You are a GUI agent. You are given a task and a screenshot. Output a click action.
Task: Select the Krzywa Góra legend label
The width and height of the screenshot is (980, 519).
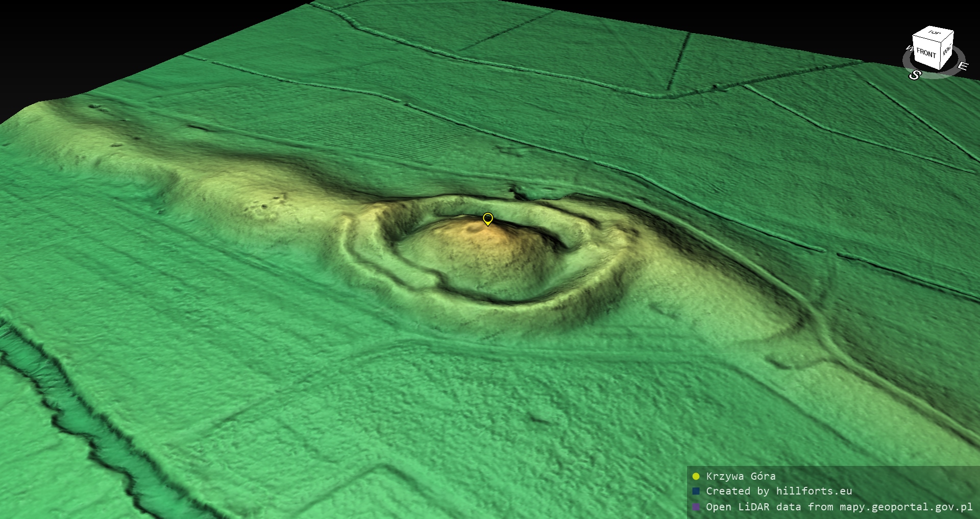(741, 477)
